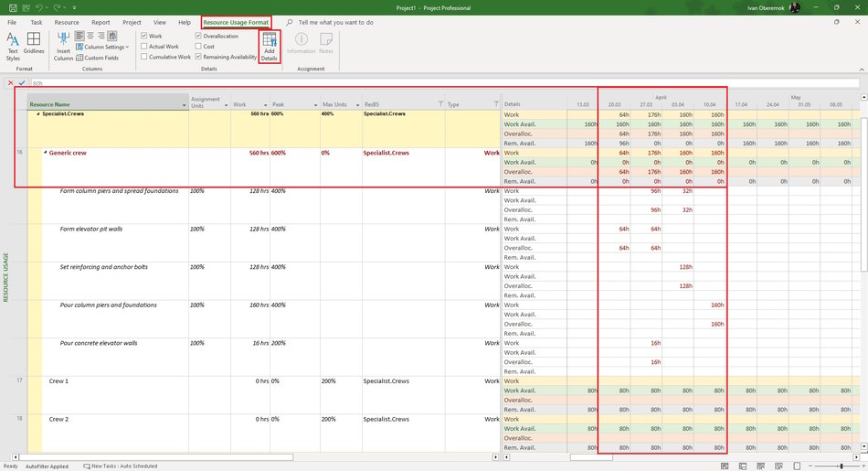The height and width of the screenshot is (471, 868).
Task: Open the Help tab
Action: point(185,22)
